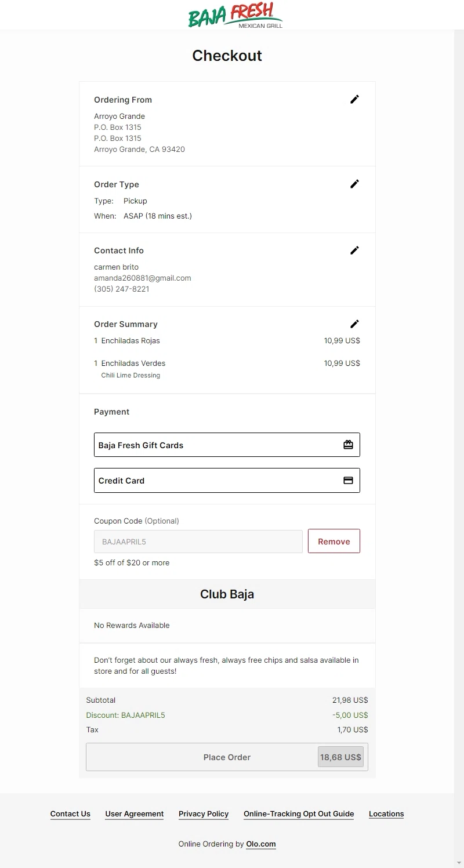464x868 pixels.
Task: Click the coupon code input field
Action: pos(198,542)
